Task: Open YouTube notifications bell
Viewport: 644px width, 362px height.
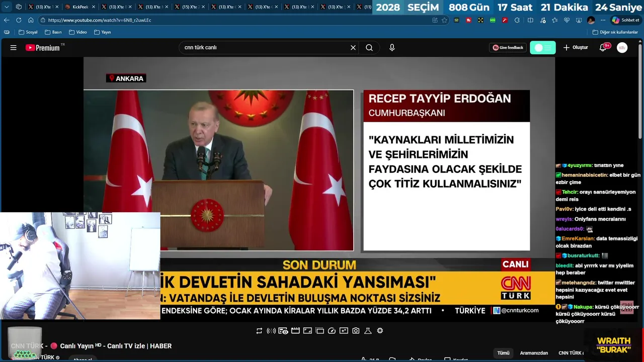Action: [x=603, y=48]
